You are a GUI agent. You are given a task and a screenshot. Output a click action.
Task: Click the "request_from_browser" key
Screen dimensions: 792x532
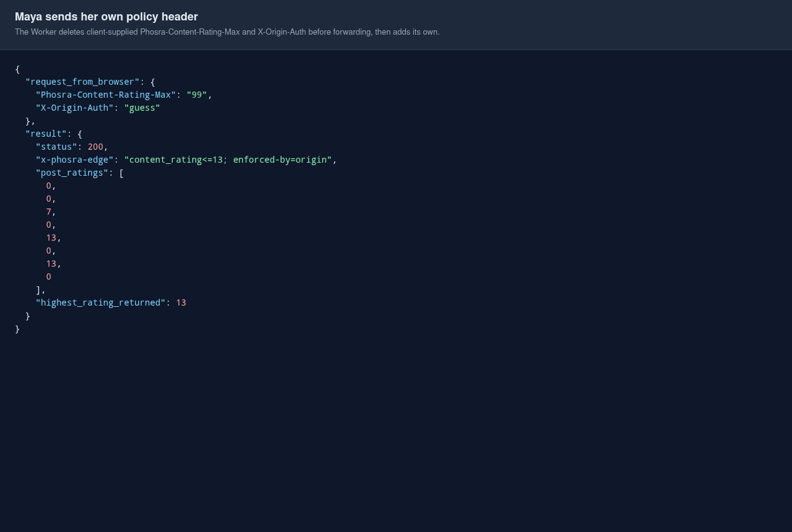click(x=82, y=82)
